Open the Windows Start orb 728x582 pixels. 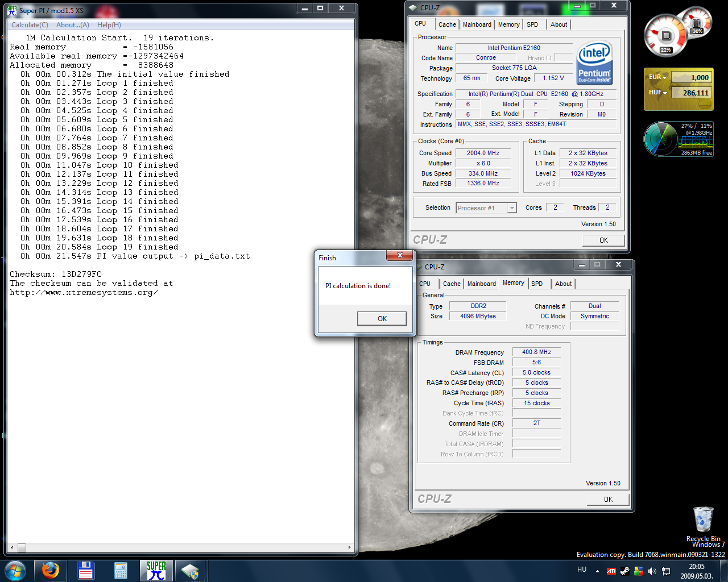pos(15,570)
